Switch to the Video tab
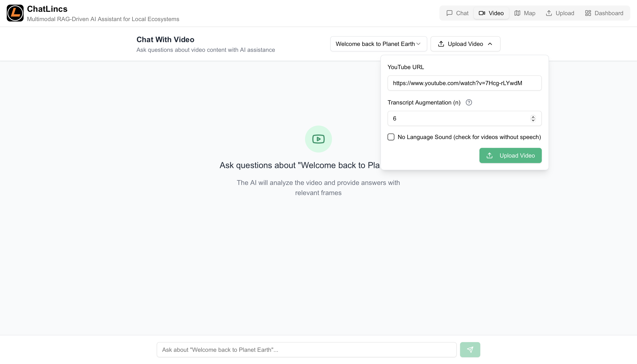Screen dimensions: 637x364 491,13
